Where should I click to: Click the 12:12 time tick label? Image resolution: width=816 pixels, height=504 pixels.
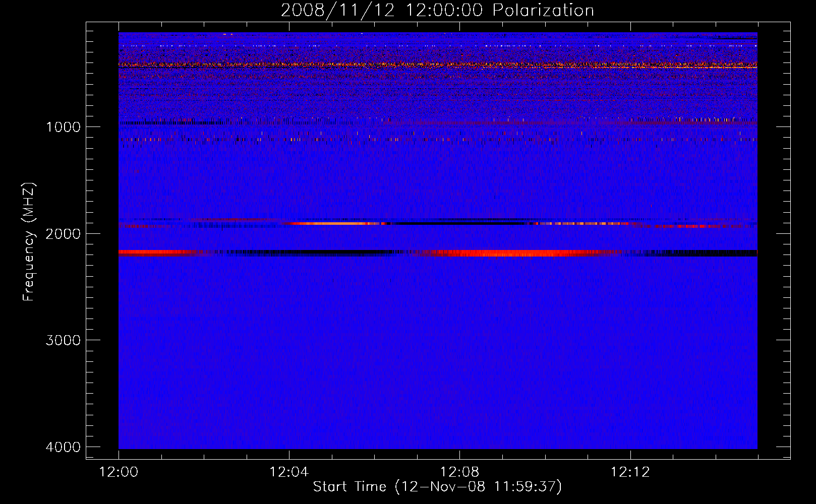[630, 472]
